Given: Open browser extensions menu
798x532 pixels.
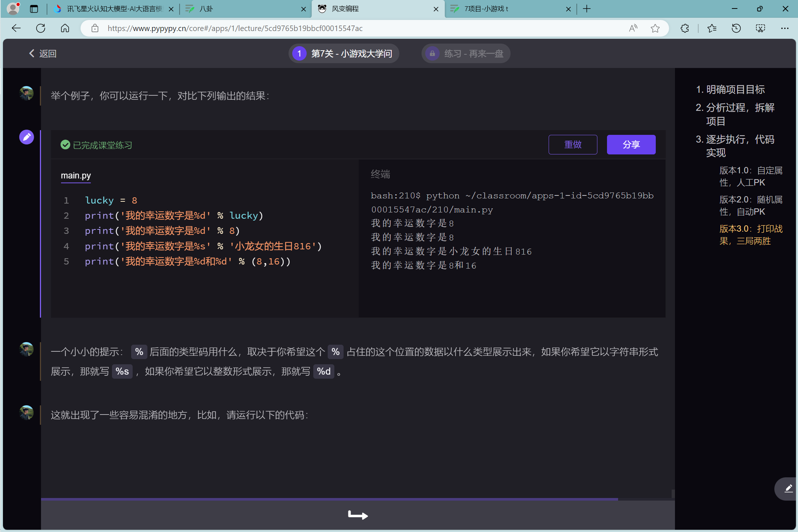Looking at the screenshot, I should tap(685, 28).
